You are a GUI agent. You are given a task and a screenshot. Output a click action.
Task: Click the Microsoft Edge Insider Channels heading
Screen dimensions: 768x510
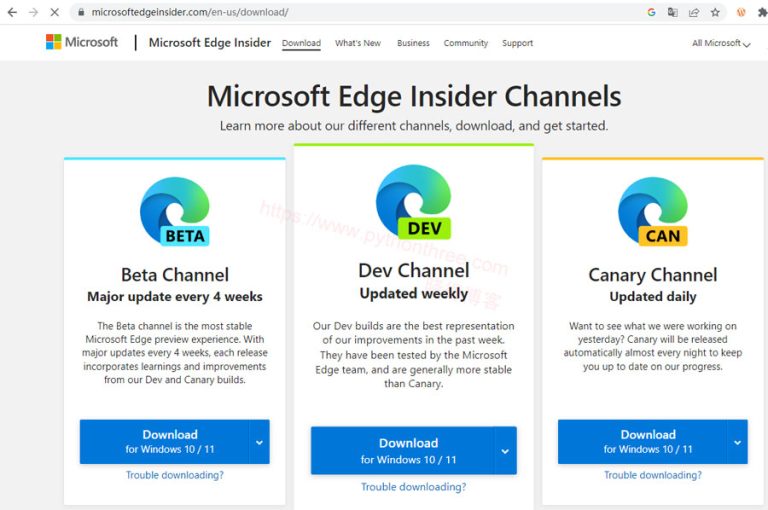414,96
